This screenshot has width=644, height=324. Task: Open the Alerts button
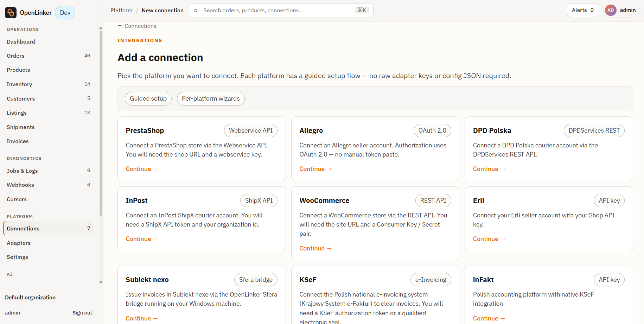point(582,10)
